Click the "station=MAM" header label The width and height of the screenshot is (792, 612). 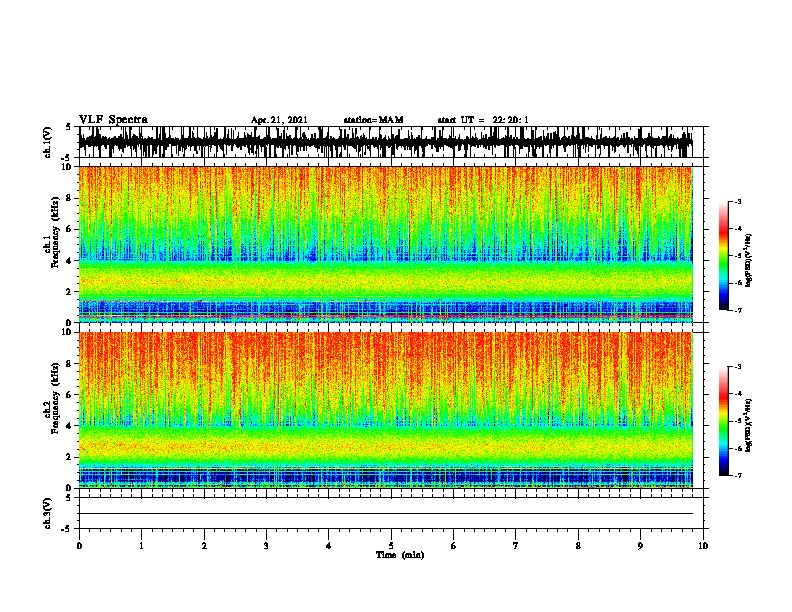[373, 120]
